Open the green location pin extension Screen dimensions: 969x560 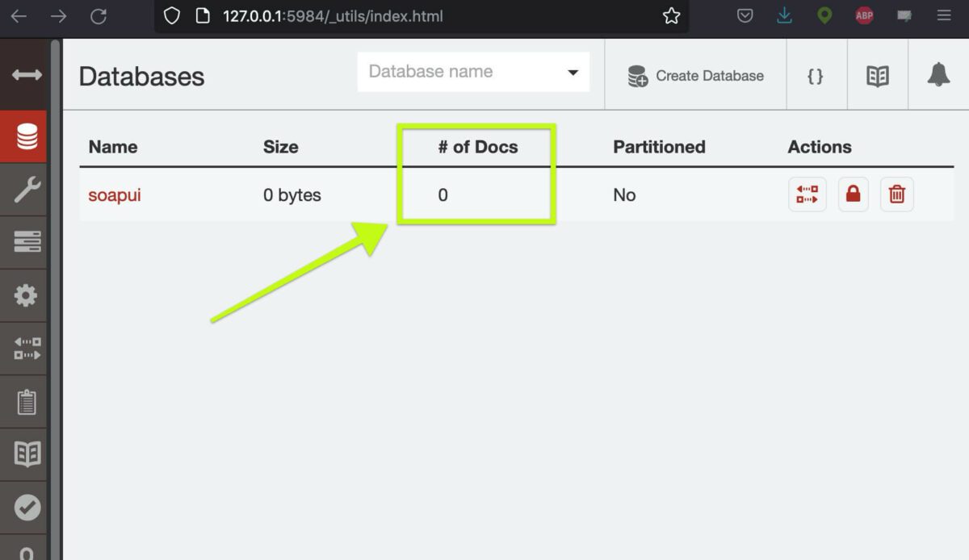pyautogui.click(x=824, y=16)
